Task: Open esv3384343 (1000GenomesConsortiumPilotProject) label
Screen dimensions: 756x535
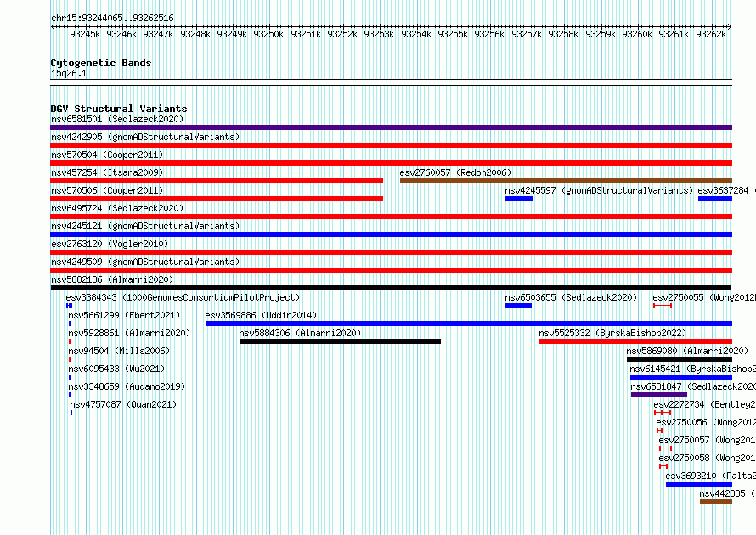Action: coord(183,297)
